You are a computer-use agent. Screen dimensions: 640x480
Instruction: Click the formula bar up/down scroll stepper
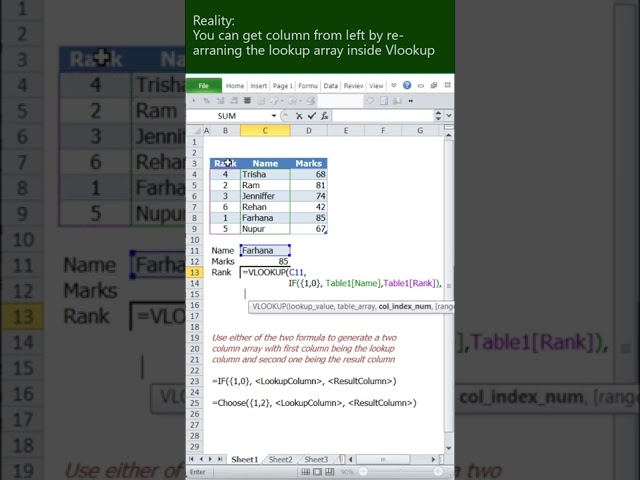click(438, 116)
